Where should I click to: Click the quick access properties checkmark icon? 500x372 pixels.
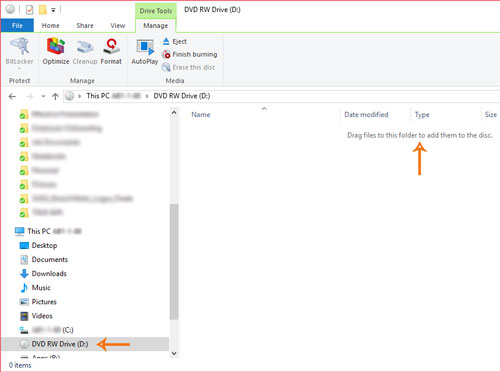(29, 10)
